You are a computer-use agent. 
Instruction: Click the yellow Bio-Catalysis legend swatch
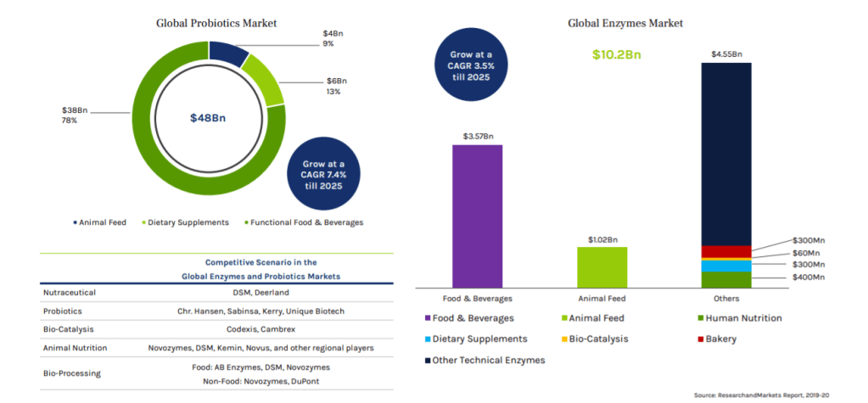pos(565,339)
